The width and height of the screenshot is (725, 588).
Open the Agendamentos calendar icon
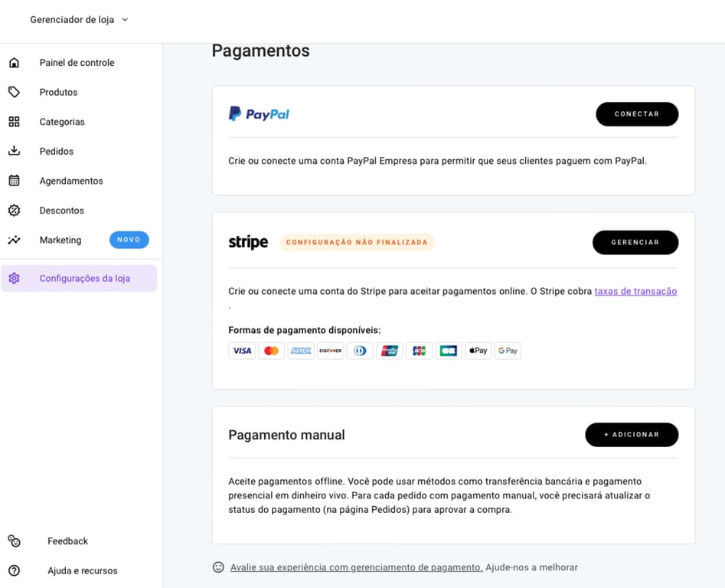click(15, 181)
